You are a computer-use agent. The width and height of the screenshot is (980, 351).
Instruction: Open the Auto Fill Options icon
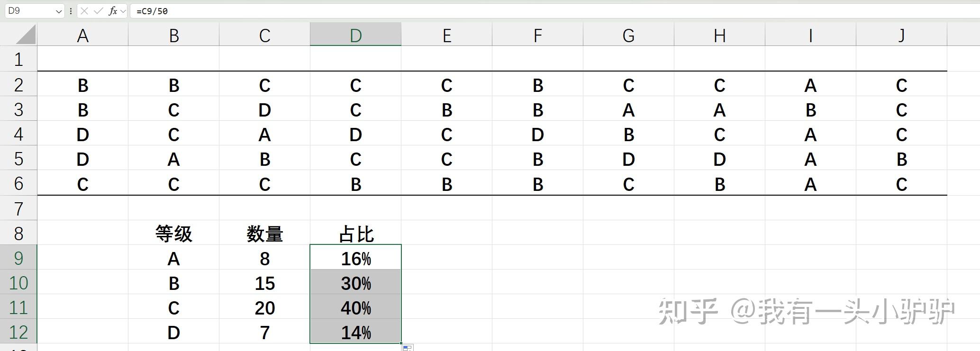coord(408,348)
